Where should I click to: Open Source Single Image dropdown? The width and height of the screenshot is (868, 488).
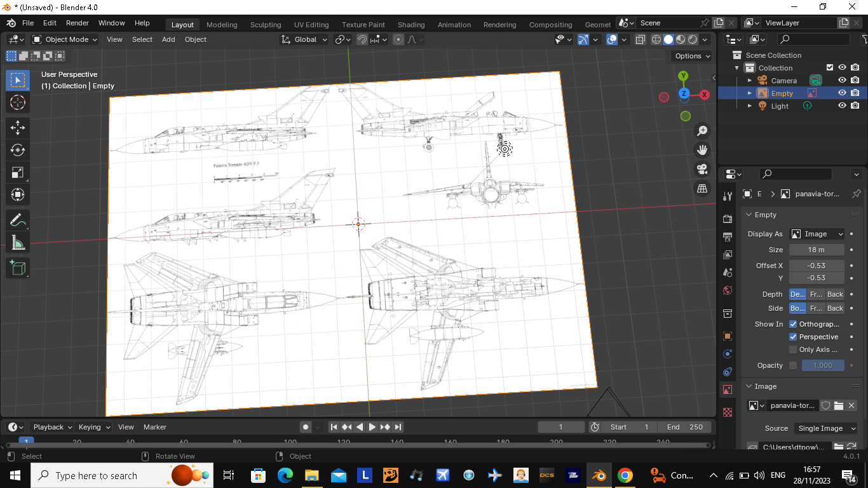tap(825, 428)
